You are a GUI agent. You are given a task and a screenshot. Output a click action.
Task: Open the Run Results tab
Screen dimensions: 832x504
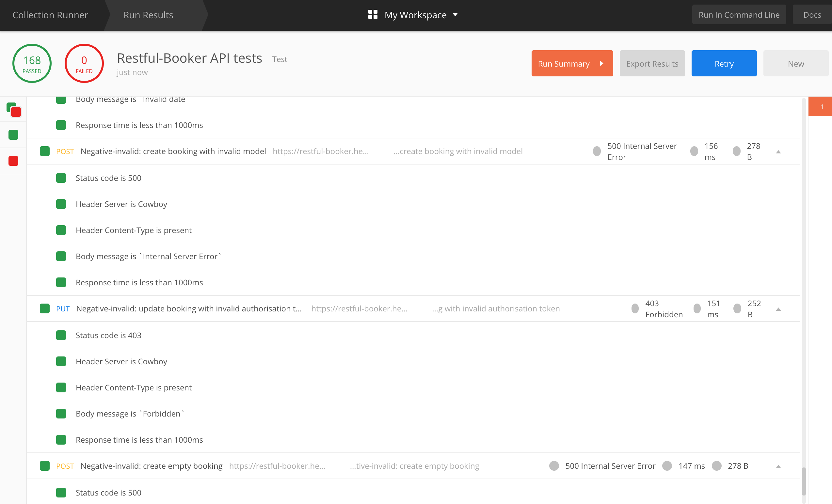pos(148,15)
